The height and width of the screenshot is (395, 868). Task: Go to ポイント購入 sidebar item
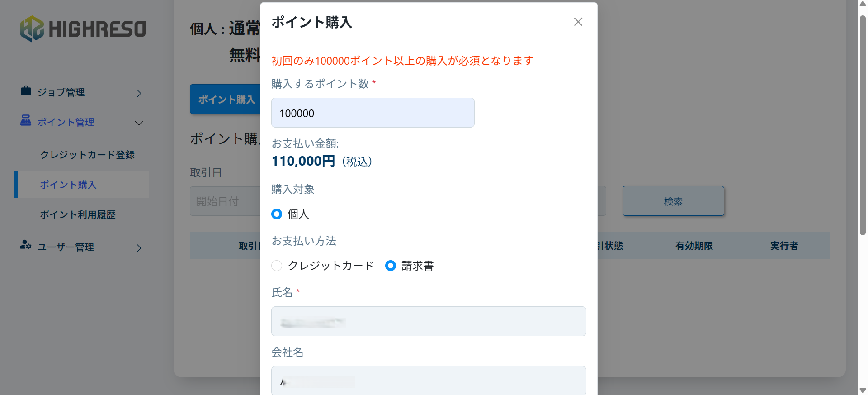pyautogui.click(x=68, y=185)
